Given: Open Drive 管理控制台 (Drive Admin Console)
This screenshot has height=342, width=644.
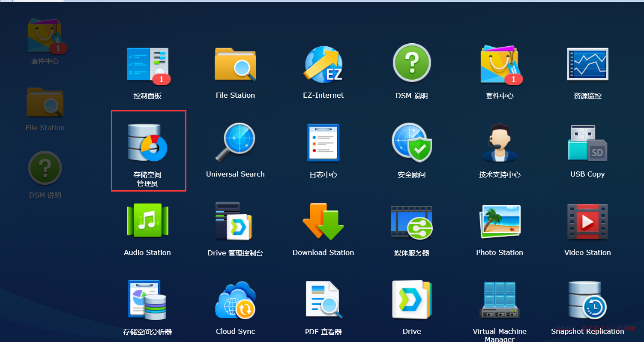Looking at the screenshot, I should tap(235, 222).
